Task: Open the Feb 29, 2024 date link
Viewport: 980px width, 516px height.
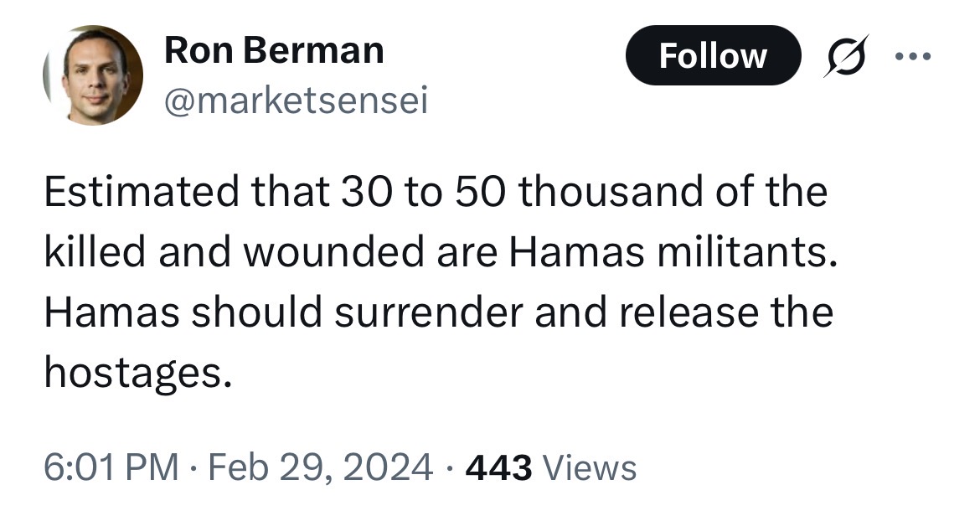Action: click(x=320, y=467)
